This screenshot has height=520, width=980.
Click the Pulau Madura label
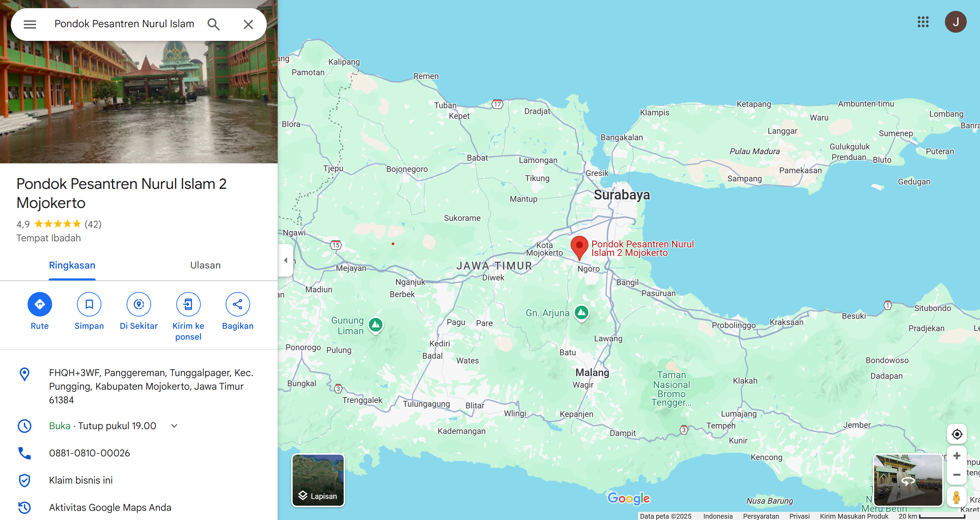tap(754, 151)
